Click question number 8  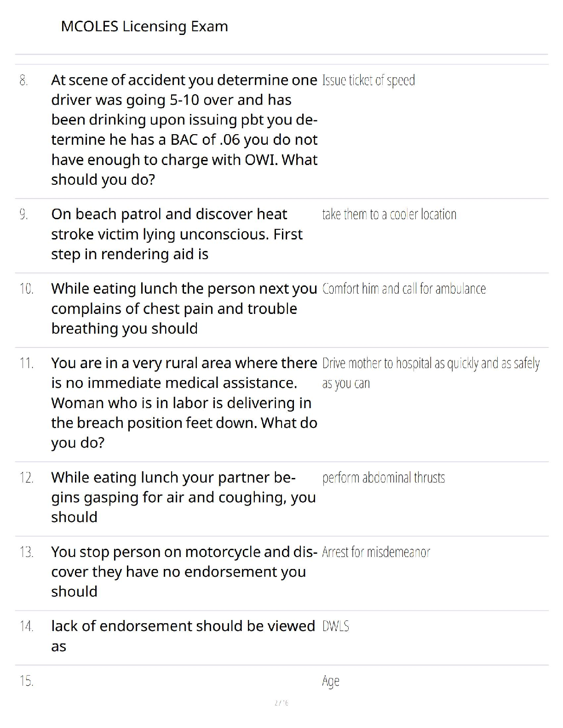[x=24, y=80]
